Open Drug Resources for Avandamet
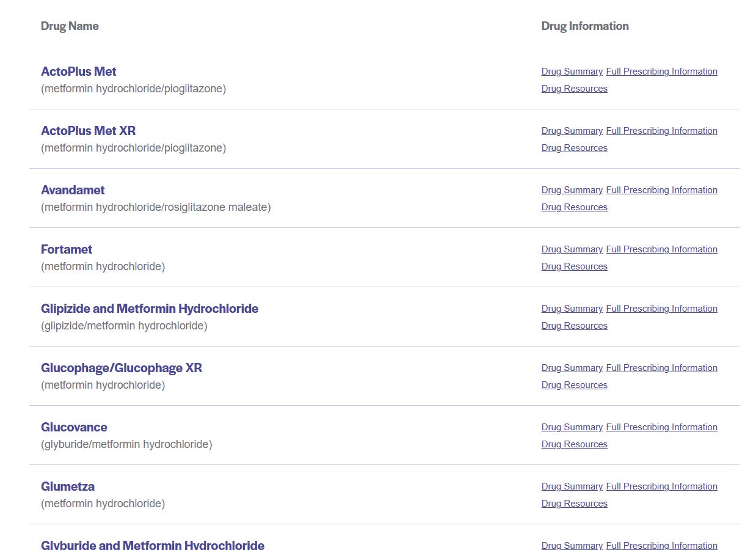Screen dimensions: 756x550 [x=575, y=207]
